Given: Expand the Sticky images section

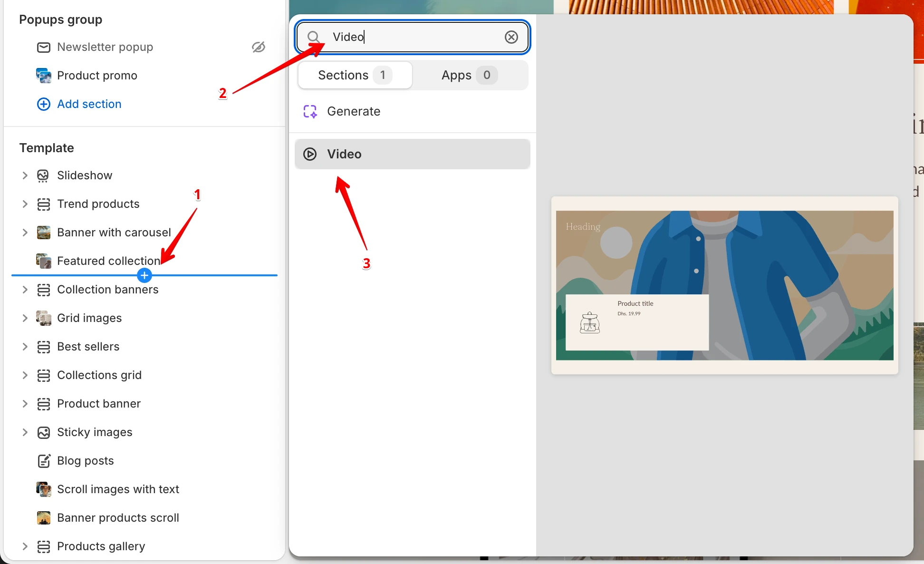Looking at the screenshot, I should 25,432.
